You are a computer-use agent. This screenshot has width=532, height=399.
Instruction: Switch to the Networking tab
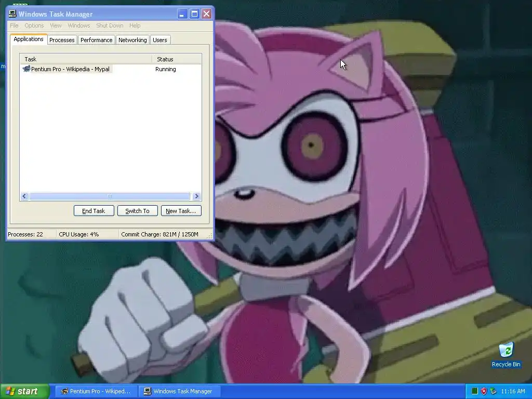(132, 39)
